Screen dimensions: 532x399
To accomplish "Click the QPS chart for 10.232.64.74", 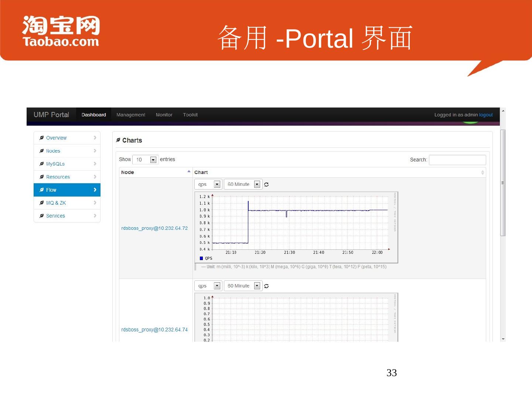I will click(296, 317).
